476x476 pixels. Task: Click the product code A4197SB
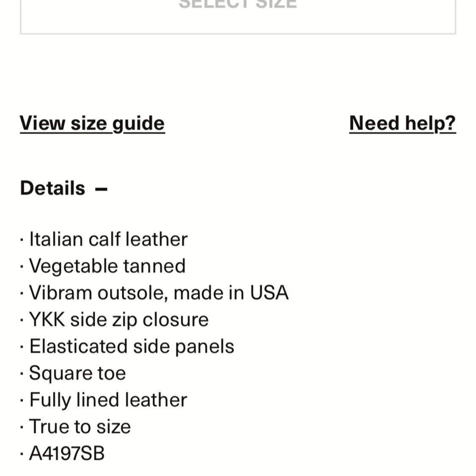tap(67, 453)
